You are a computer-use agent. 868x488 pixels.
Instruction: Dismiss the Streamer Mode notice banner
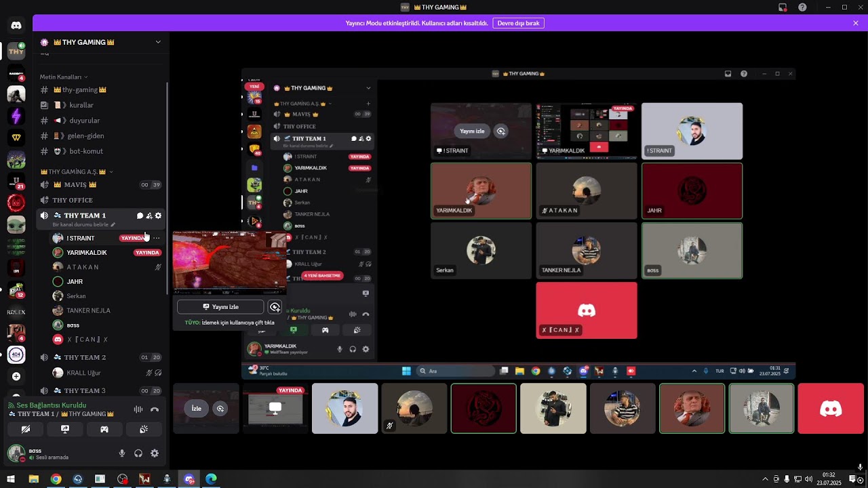click(856, 23)
